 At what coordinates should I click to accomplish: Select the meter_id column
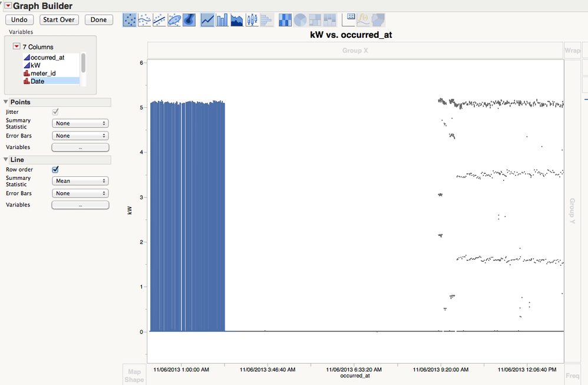[x=51, y=73]
